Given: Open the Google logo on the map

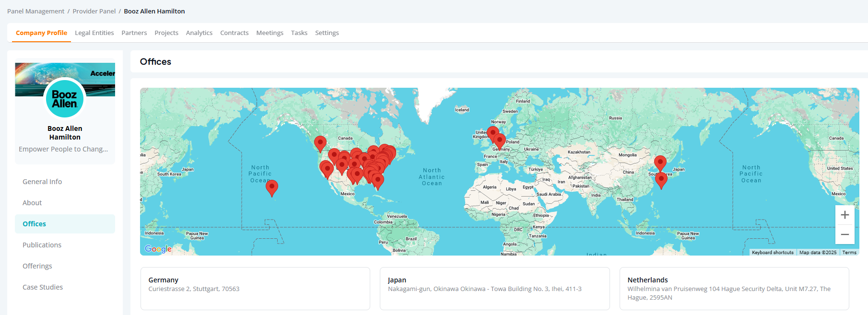Looking at the screenshot, I should click(x=158, y=249).
